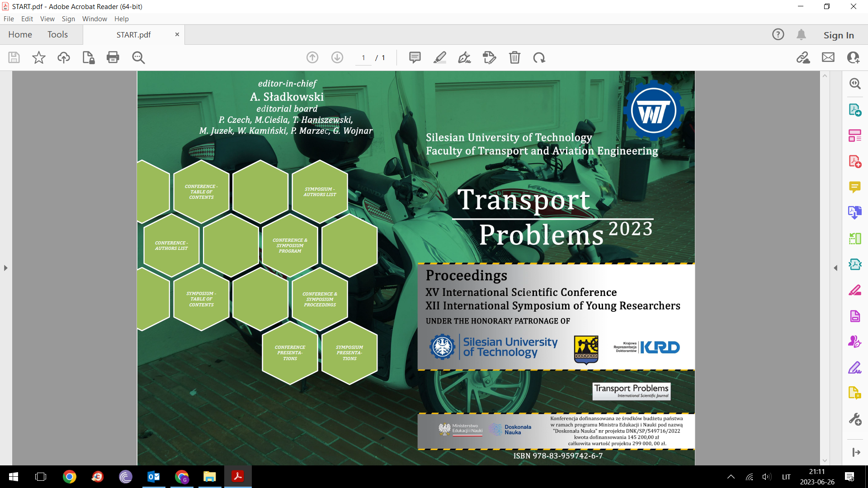Open Google Chrome from the taskbar
The image size is (868, 488).
pos(70,477)
